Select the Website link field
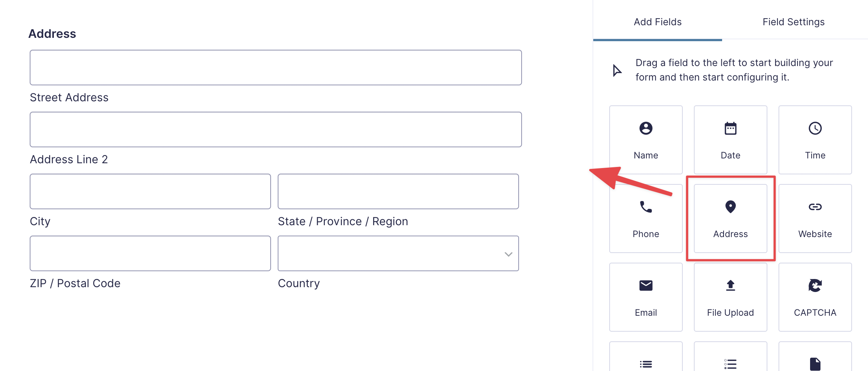Viewport: 868px width, 371px height. point(815,218)
